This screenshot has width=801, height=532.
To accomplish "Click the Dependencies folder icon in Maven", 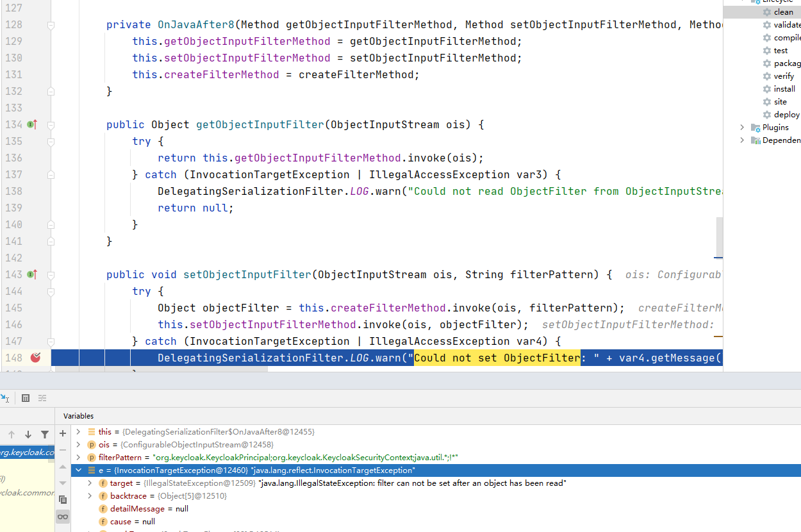I will click(x=756, y=140).
